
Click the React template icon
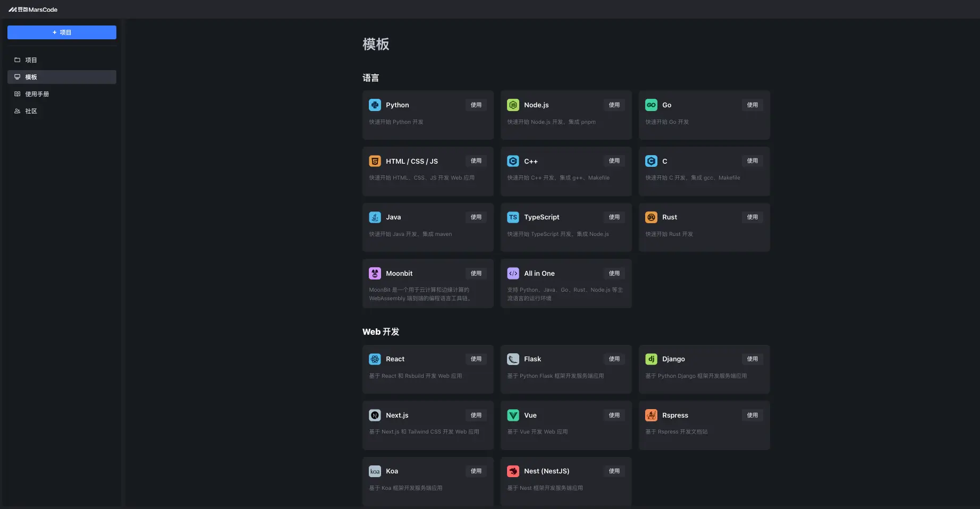tap(375, 359)
